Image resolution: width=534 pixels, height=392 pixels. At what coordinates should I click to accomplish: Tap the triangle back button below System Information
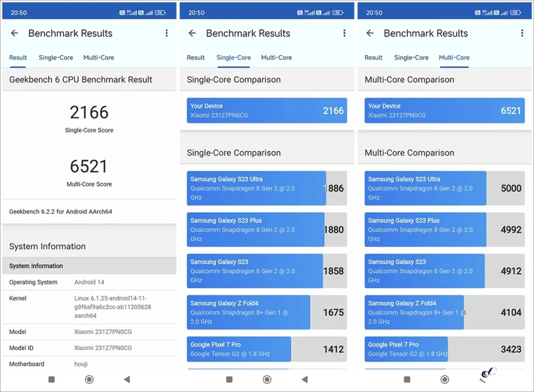coord(127,379)
